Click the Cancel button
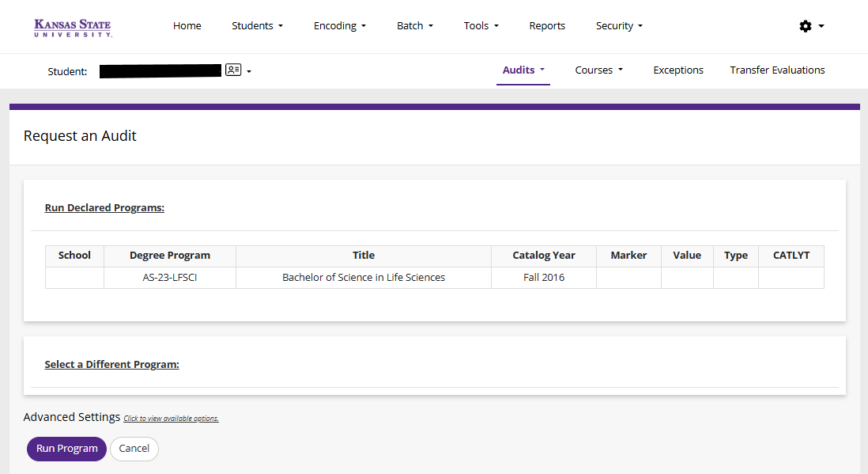The width and height of the screenshot is (868, 474). pyautogui.click(x=134, y=449)
